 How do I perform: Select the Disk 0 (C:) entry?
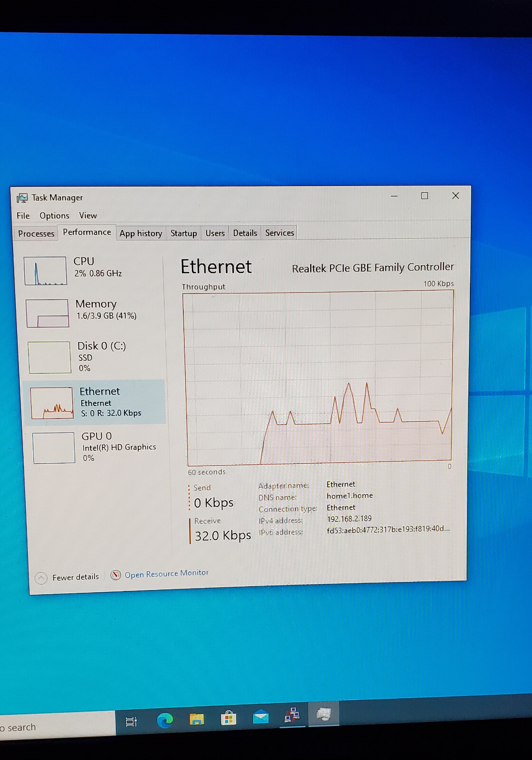94,357
